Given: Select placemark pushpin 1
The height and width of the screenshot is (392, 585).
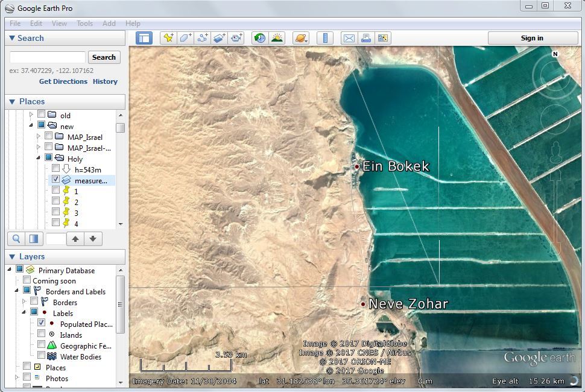Looking at the screenshot, I should tap(66, 191).
